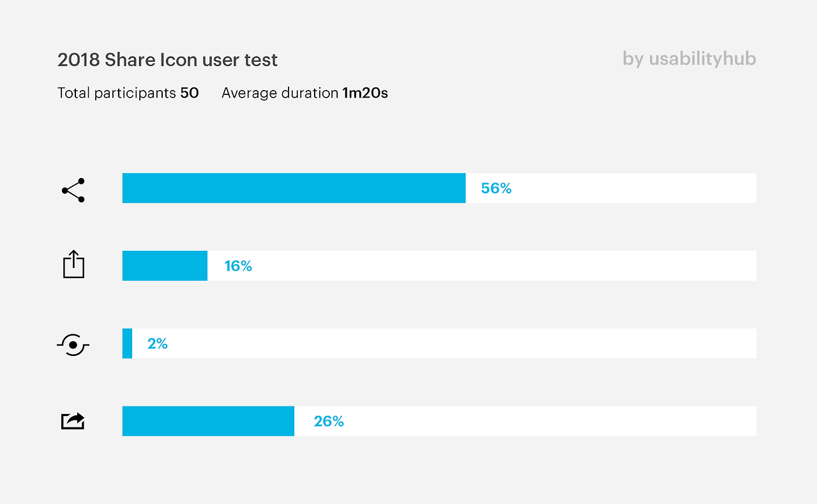Click the "2018 Share Icon user test" title
This screenshot has height=504, width=817.
pos(167,60)
